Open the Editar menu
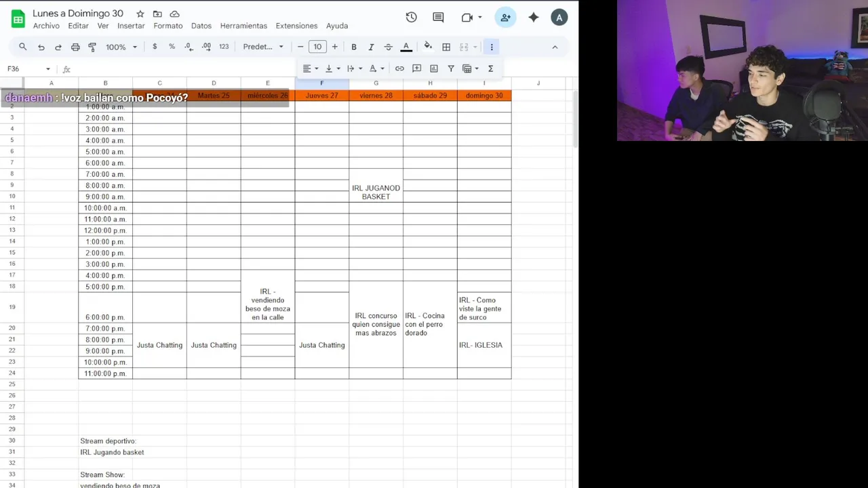 coord(78,26)
